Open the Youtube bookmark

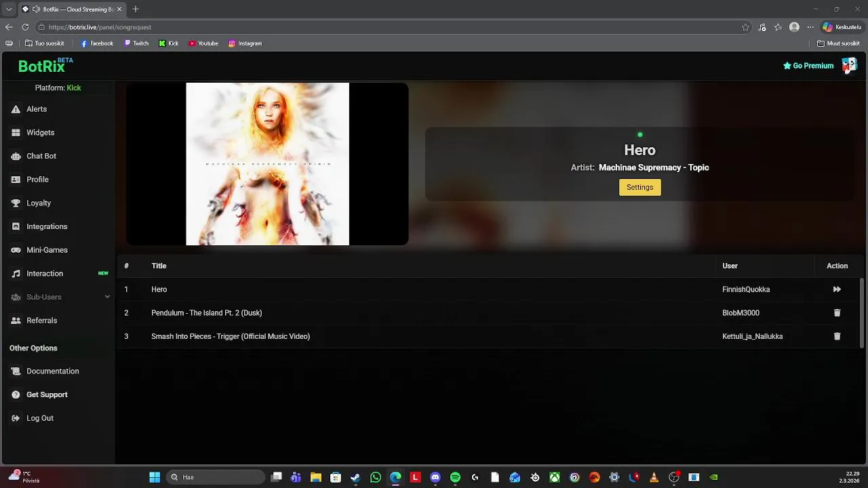(203, 43)
